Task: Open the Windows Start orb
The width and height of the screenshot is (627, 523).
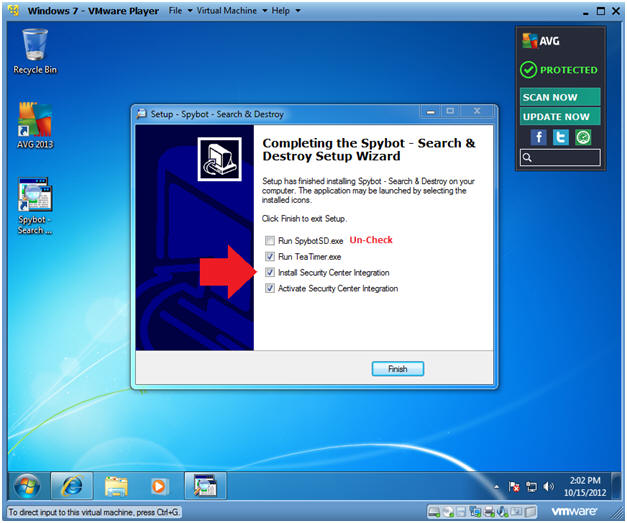Action: pyautogui.click(x=27, y=486)
